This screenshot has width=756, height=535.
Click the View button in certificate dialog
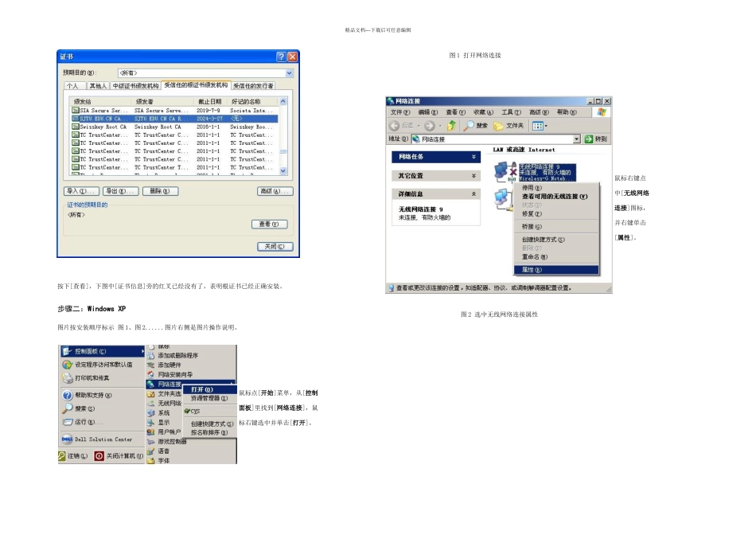pyautogui.click(x=269, y=225)
